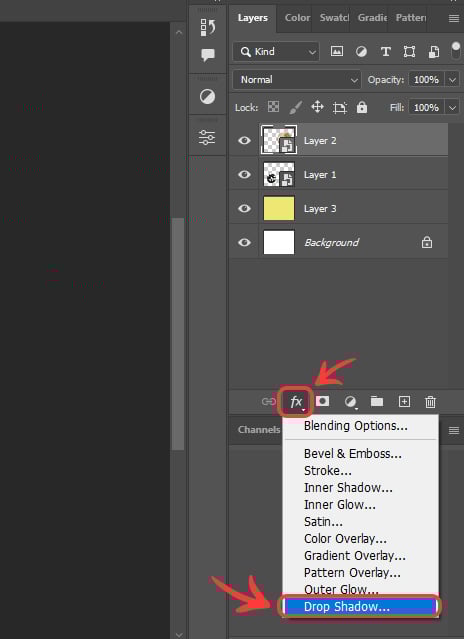Choose Stroke effect

click(361, 471)
